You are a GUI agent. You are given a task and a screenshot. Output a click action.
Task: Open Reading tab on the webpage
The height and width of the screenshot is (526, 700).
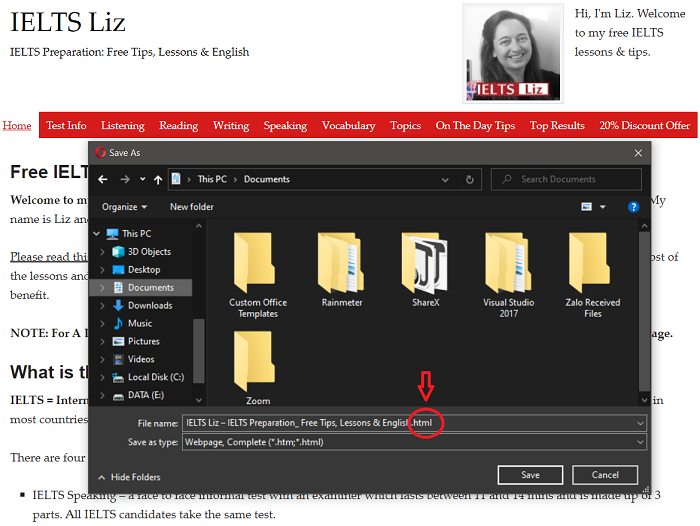coord(179,125)
